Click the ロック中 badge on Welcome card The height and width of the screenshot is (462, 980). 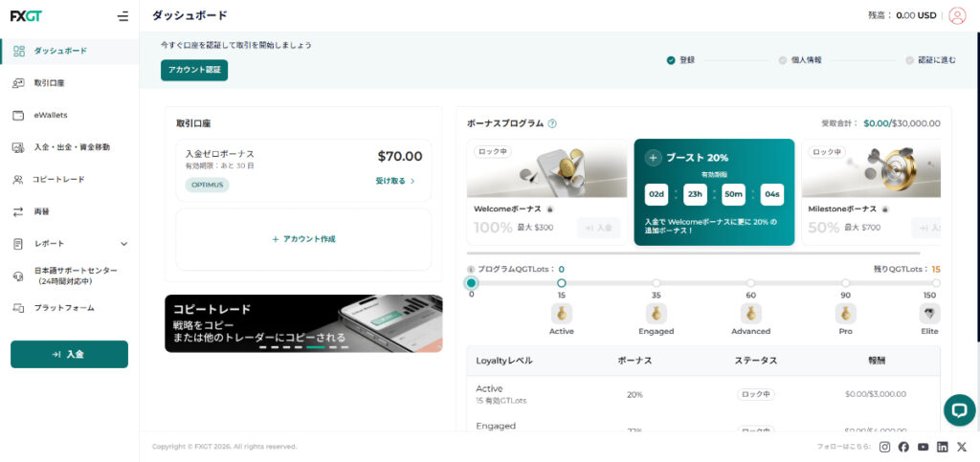coord(493,152)
